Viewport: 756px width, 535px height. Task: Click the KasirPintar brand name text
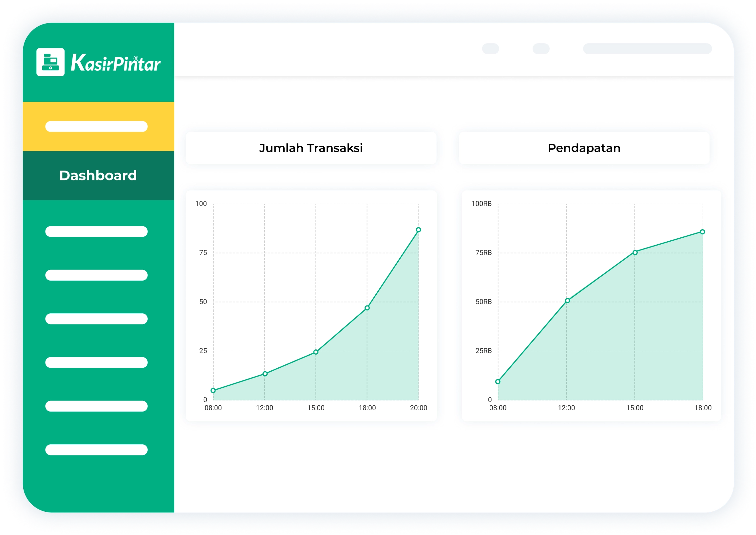pos(116,63)
